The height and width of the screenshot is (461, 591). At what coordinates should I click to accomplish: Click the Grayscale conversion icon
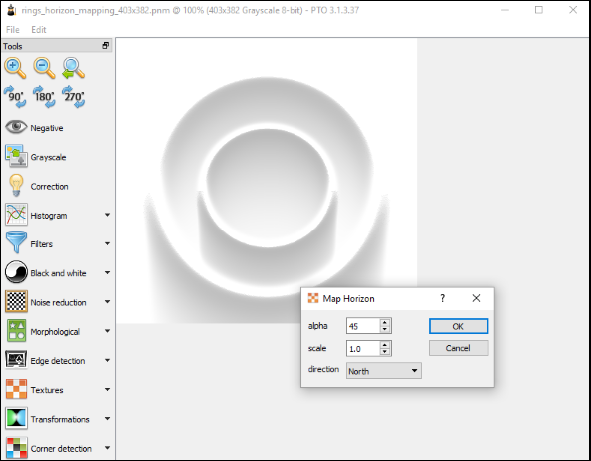pos(16,156)
